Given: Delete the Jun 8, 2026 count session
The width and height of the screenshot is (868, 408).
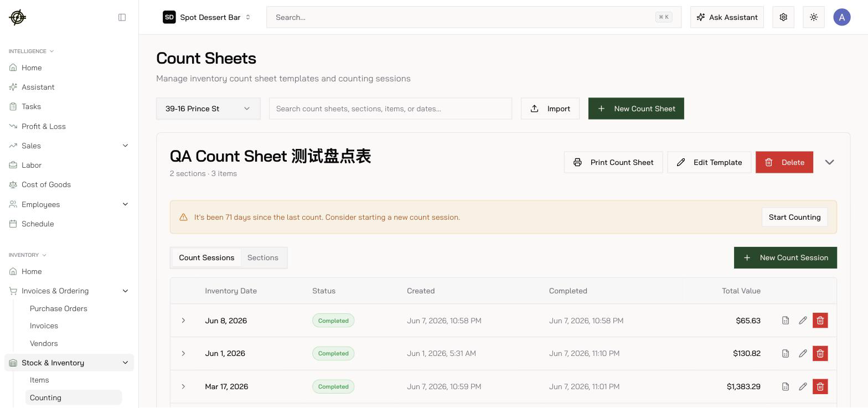Looking at the screenshot, I should click(820, 321).
